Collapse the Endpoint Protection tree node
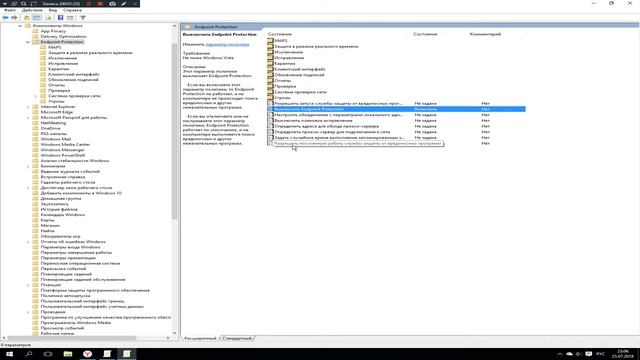 28,42
